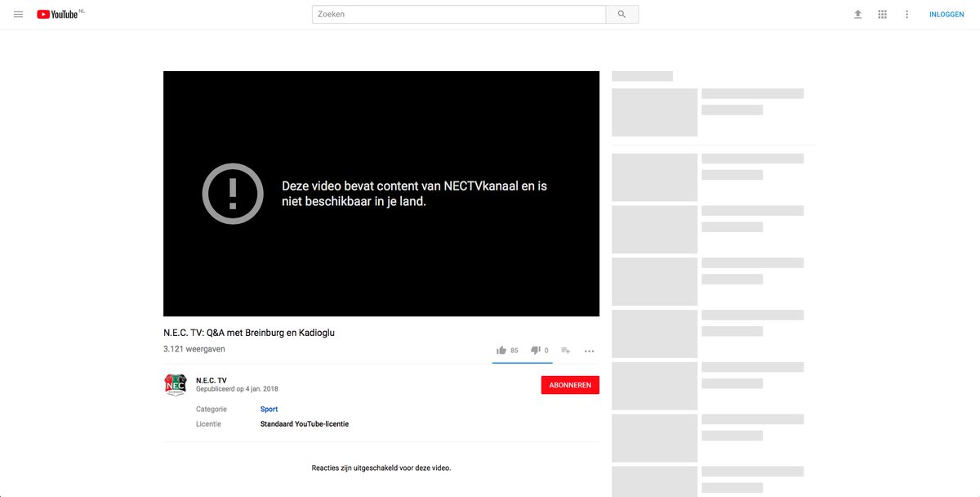Click the upload video icon
Screen dimensions: 980x497
click(857, 15)
